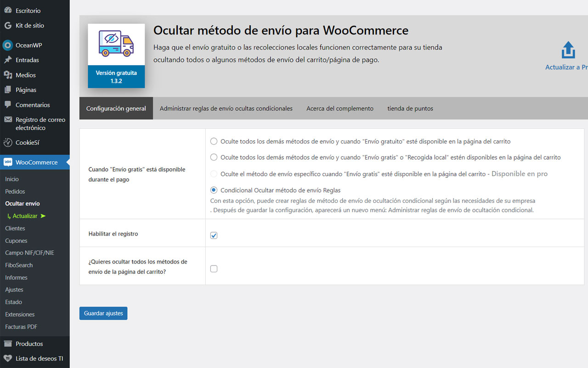
Task: Click the green arrow next to Actualizar
Action: tap(43, 216)
